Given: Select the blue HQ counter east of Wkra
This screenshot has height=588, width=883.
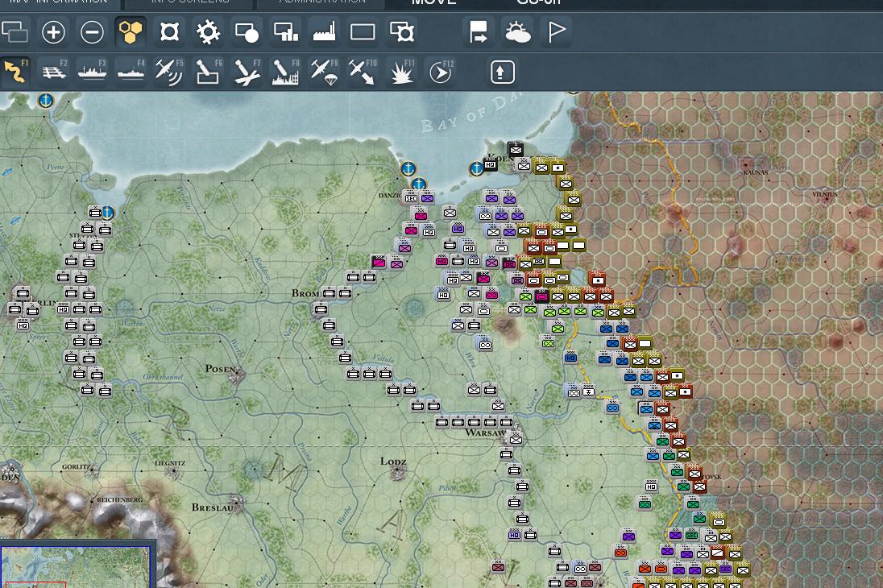Looking at the screenshot, I should pyautogui.click(x=570, y=358).
